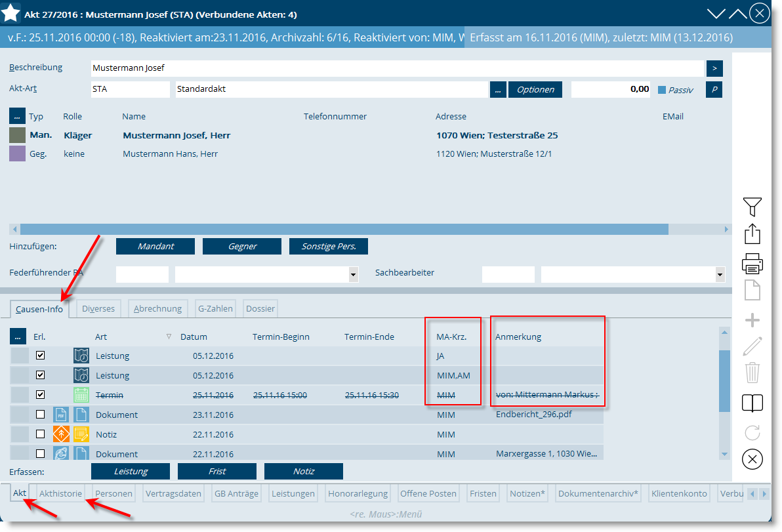Open G-Zahlen tab
The width and height of the screenshot is (782, 532).
[215, 308]
